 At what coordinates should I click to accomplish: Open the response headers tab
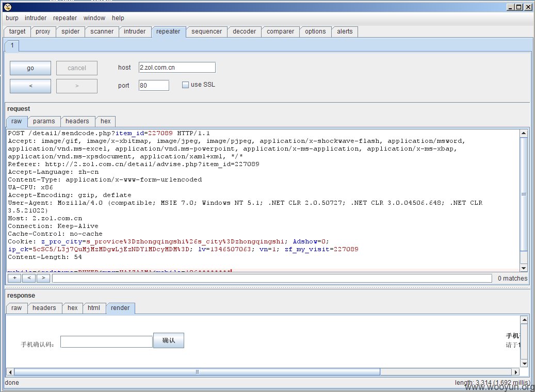point(44,308)
